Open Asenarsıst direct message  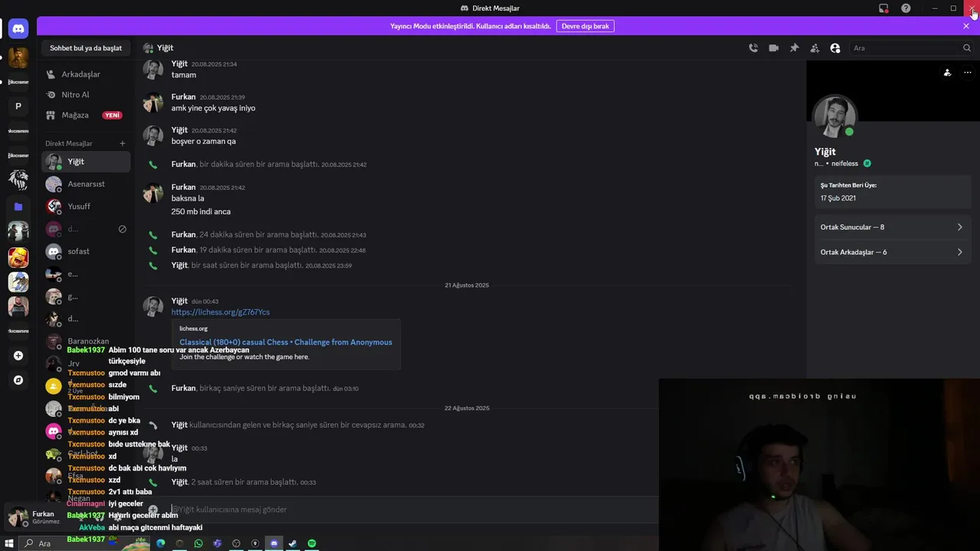[86, 184]
